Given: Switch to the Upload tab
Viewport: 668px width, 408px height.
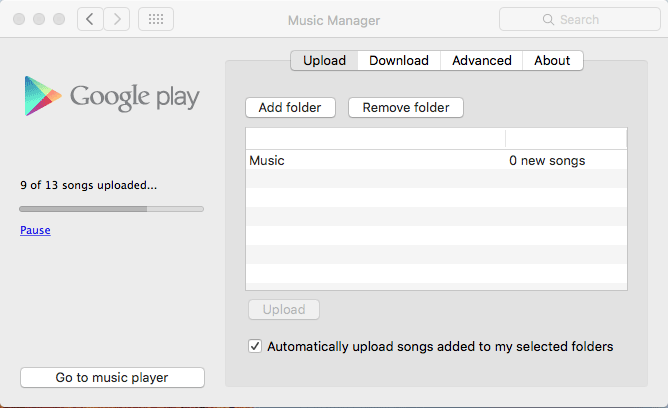Looking at the screenshot, I should (x=324, y=60).
